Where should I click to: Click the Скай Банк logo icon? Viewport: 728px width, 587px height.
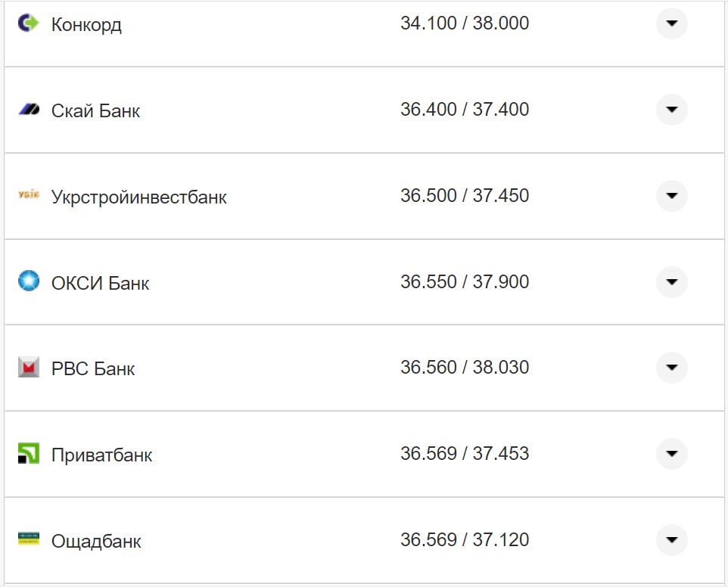click(x=28, y=110)
